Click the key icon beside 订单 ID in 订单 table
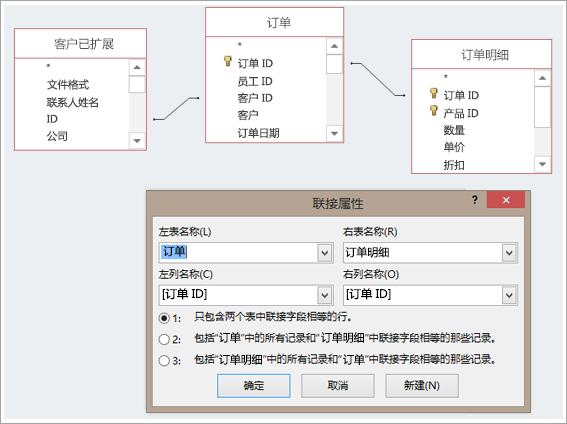 click(x=227, y=61)
